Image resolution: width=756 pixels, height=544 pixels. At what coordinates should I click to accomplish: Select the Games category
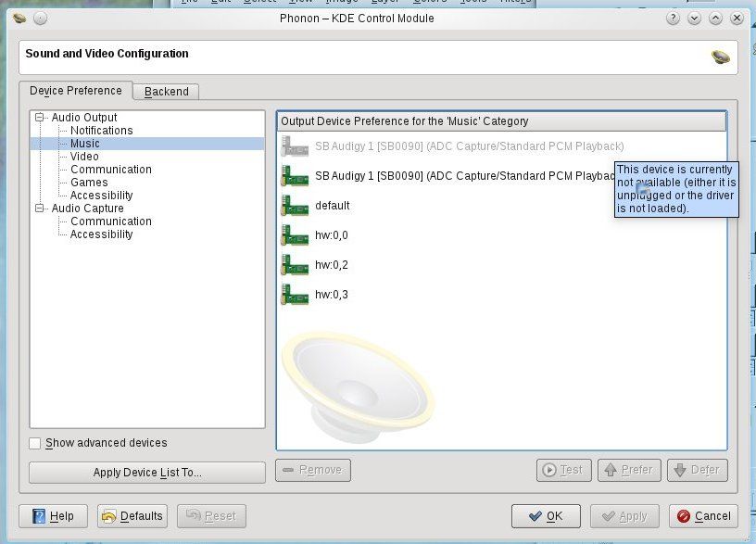(89, 183)
